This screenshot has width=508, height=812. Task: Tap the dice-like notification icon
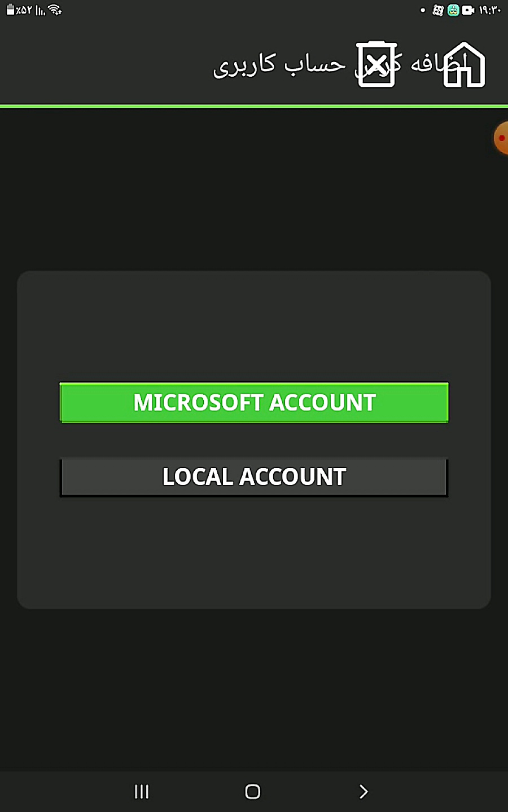[437, 10]
